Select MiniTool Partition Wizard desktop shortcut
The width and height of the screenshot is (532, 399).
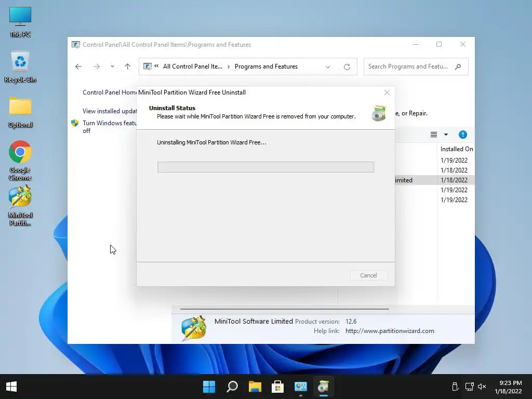point(20,206)
